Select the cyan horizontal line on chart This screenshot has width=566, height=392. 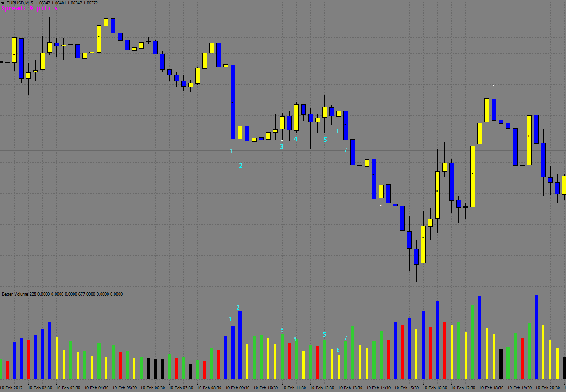(x=395, y=114)
